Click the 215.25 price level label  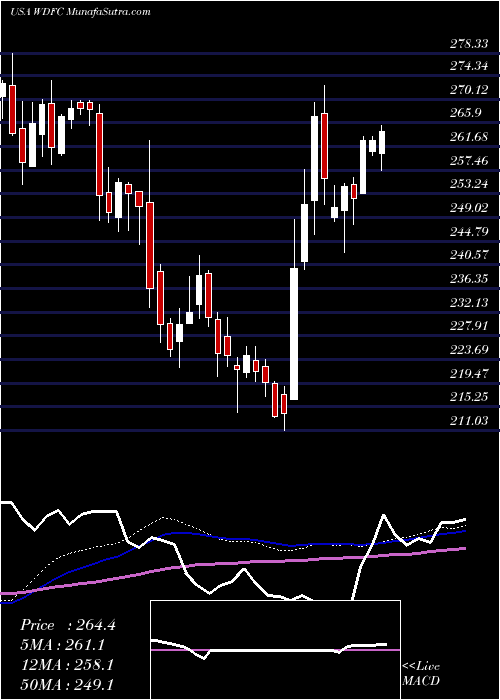point(468,396)
